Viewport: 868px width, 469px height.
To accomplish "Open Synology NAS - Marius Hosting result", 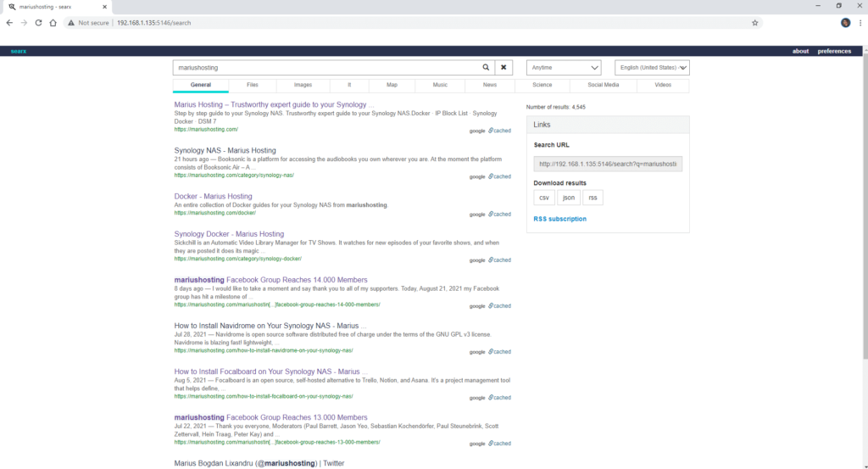I will point(225,150).
